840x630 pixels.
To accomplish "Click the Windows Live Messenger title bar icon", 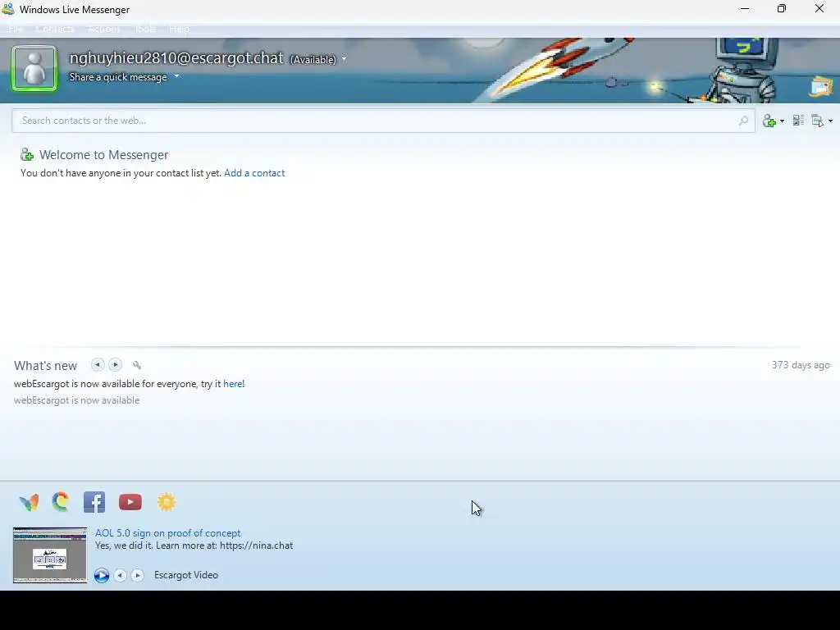I will point(8,8).
